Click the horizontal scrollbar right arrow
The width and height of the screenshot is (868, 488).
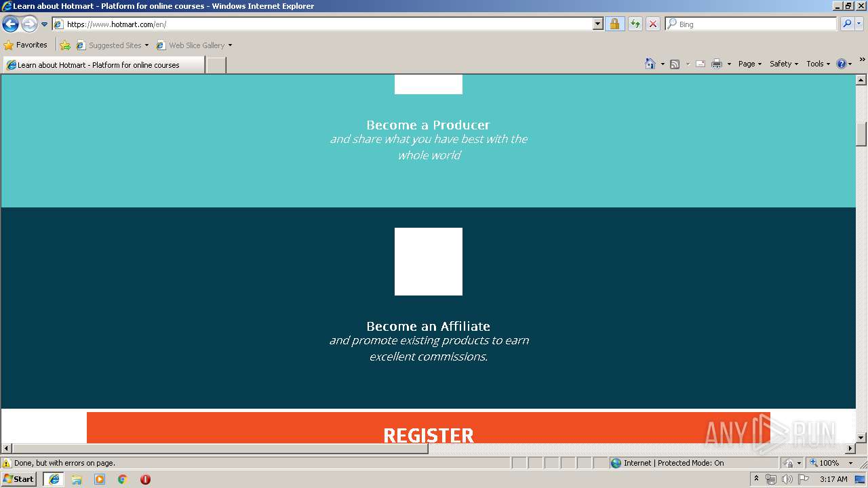(x=850, y=449)
